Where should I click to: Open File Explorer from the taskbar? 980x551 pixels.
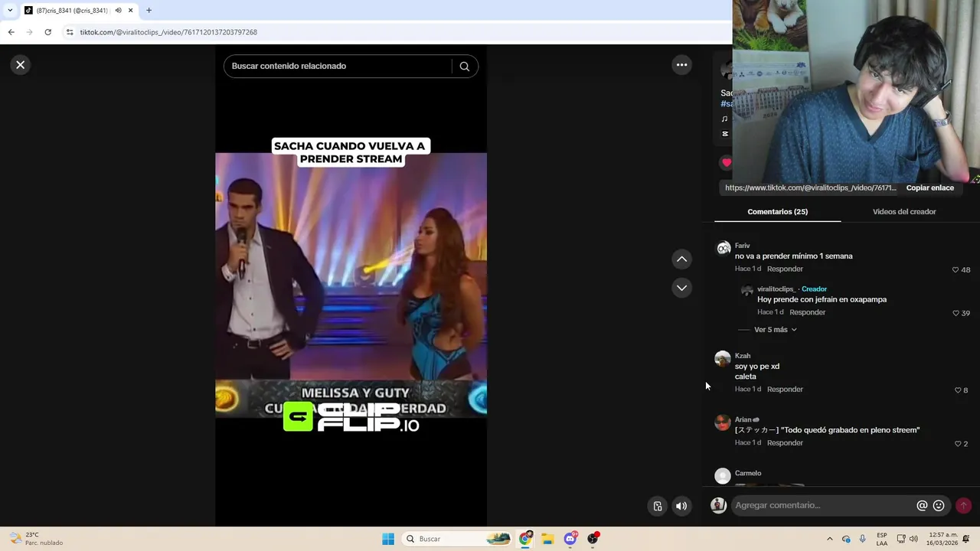pos(547,539)
